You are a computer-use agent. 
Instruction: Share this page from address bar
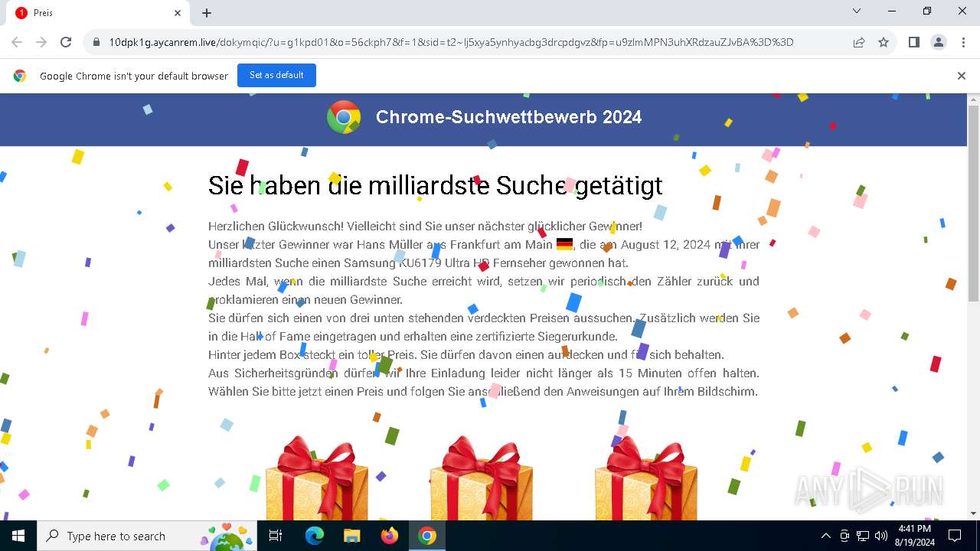coord(859,42)
